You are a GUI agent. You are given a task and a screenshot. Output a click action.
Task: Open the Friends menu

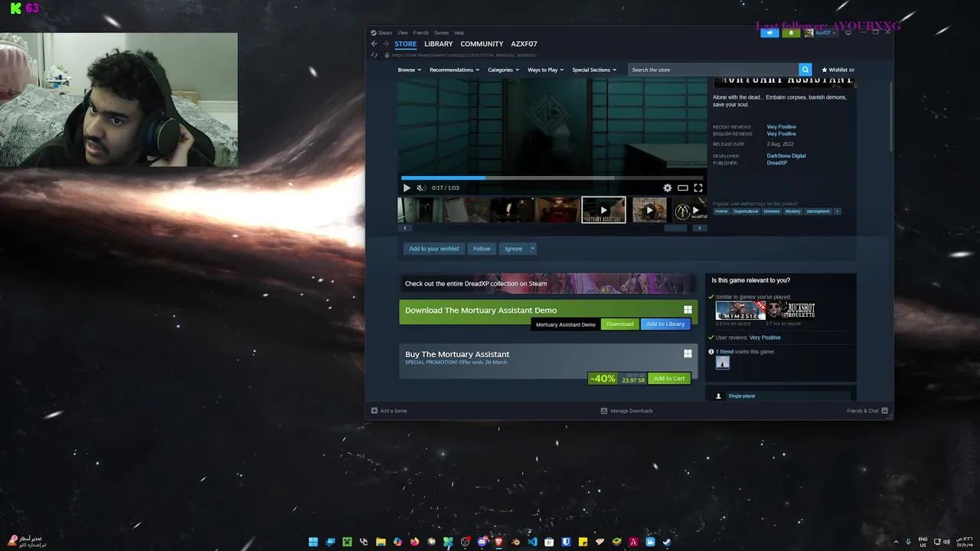(421, 33)
